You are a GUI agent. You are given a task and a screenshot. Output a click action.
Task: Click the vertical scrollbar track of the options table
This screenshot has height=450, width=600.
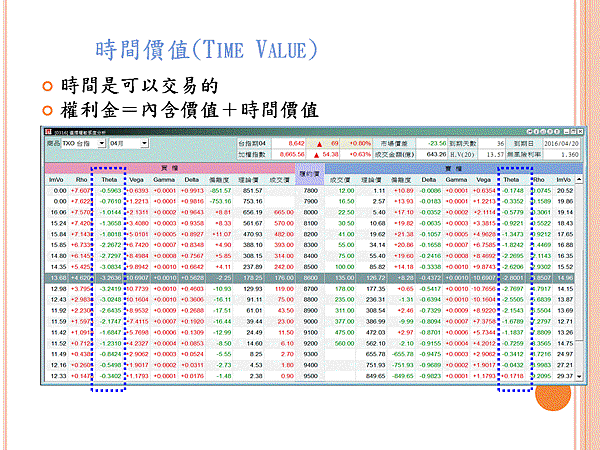579,278
